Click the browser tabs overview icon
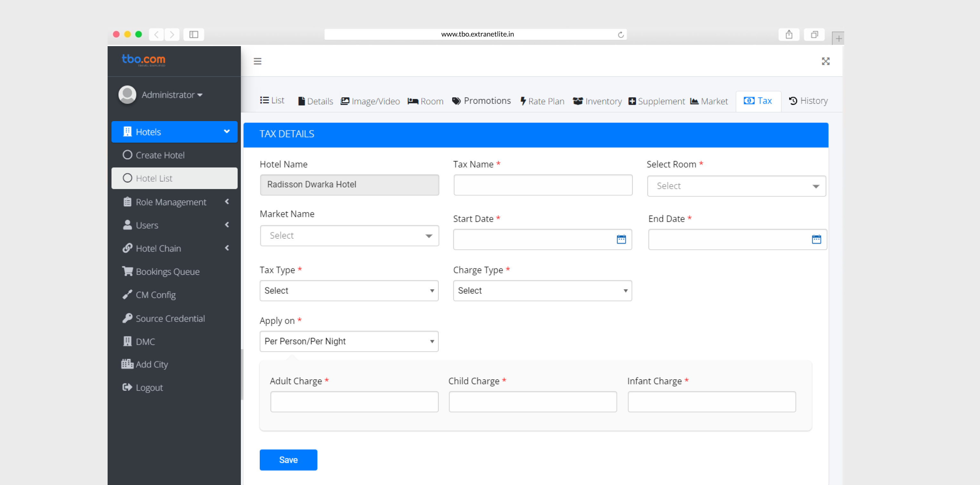980x485 pixels. click(x=814, y=35)
